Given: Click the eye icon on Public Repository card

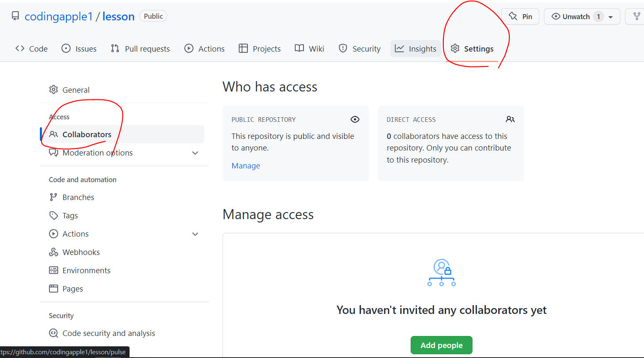Looking at the screenshot, I should [x=355, y=119].
